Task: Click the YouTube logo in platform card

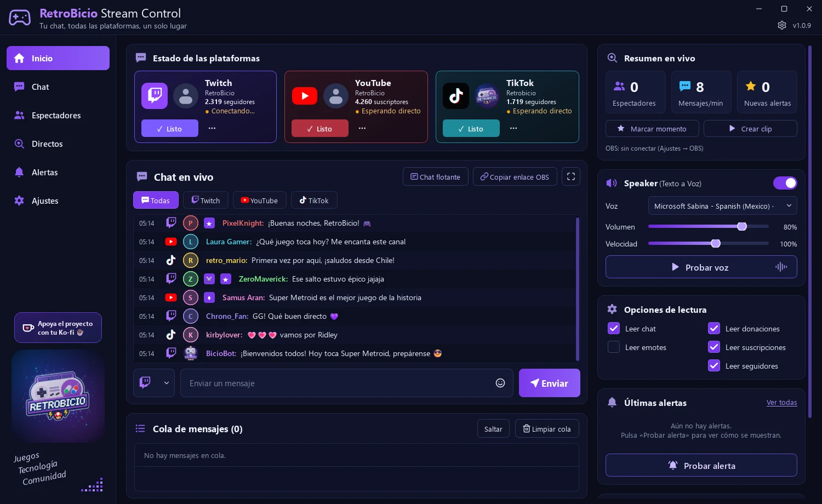Action: pyautogui.click(x=305, y=96)
